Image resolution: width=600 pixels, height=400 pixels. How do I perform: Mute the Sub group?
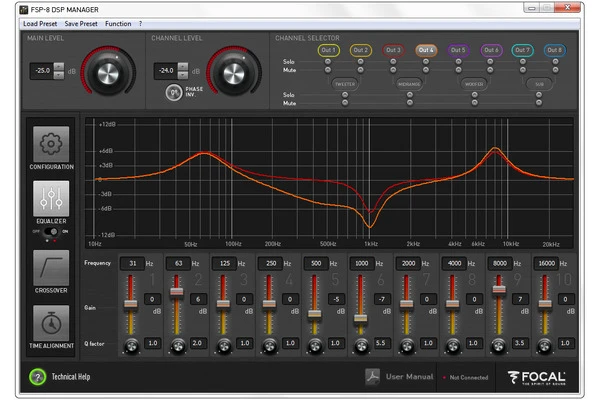(539, 103)
